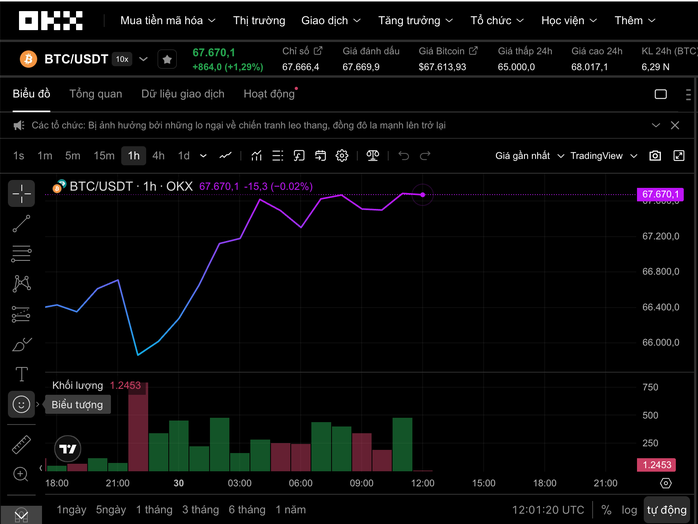Toggle percent scale on price axis
698x524 pixels.
point(606,510)
